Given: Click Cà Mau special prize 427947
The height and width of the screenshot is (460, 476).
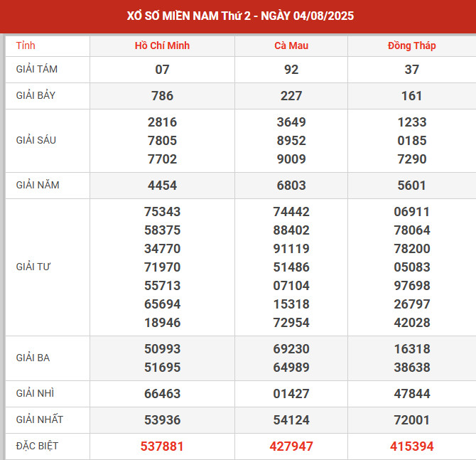Looking at the screenshot, I should tap(291, 446).
